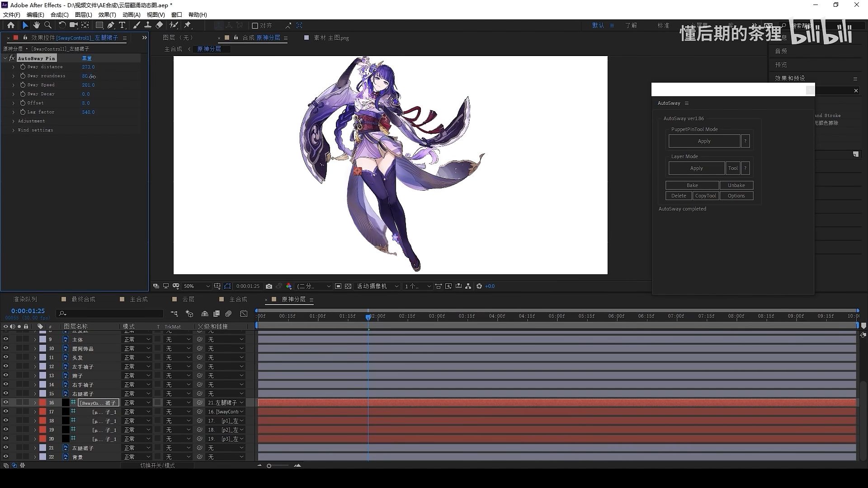868x488 pixels.
Task: Select the Selection arrow tool
Action: click(x=25, y=25)
